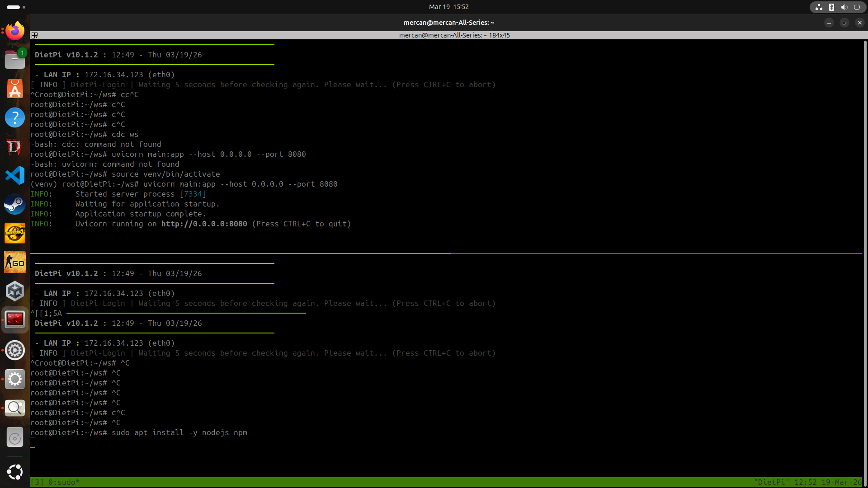Click the Terminator terminal dock icon
This screenshot has width=868, height=488.
coord(15,320)
